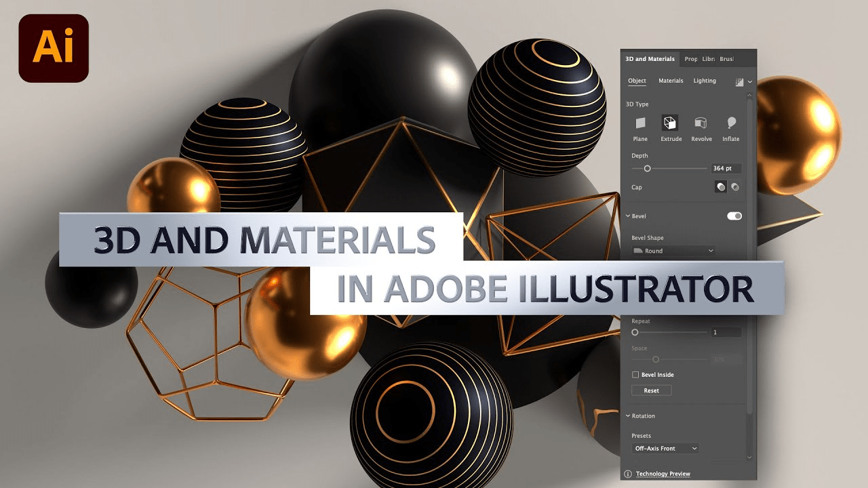Choose the Inflate 3D type icon
Image resolution: width=868 pixels, height=488 pixels.
click(x=731, y=123)
